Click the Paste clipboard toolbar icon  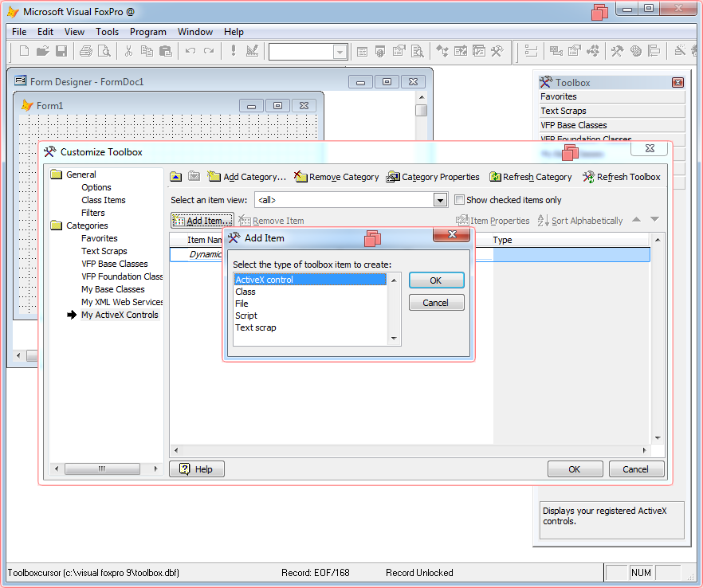pyautogui.click(x=166, y=51)
